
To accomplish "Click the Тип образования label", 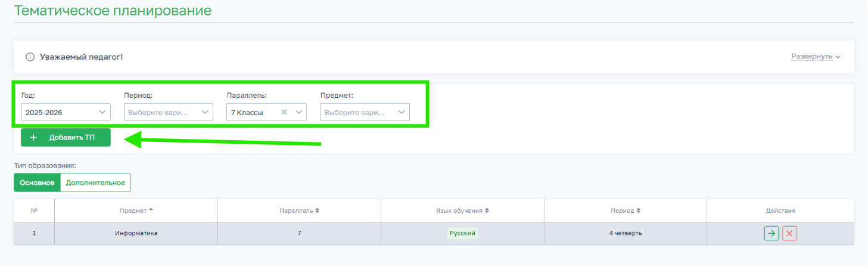I will pyautogui.click(x=45, y=165).
